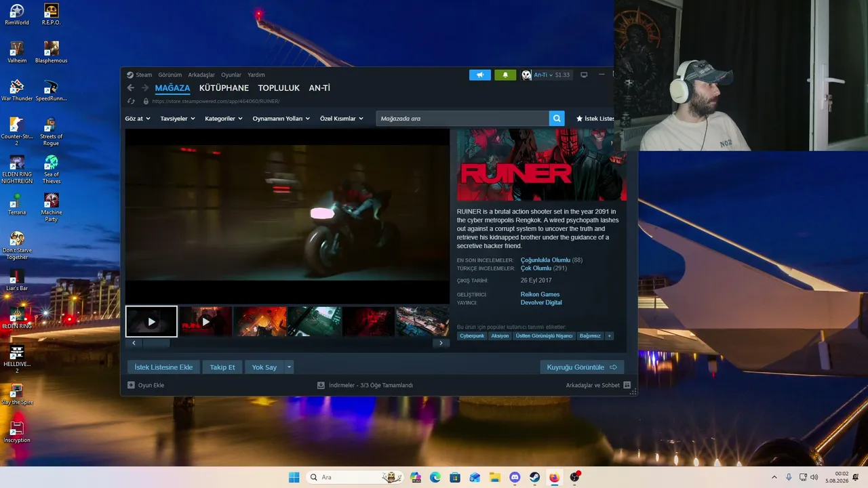Viewport: 868px width, 488px height.
Task: Expand the Kategoriler dropdown
Action: (224, 119)
